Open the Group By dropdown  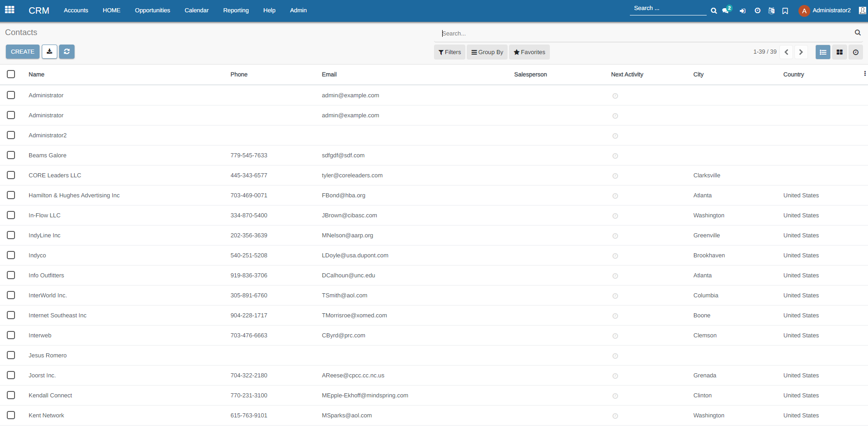pos(487,52)
